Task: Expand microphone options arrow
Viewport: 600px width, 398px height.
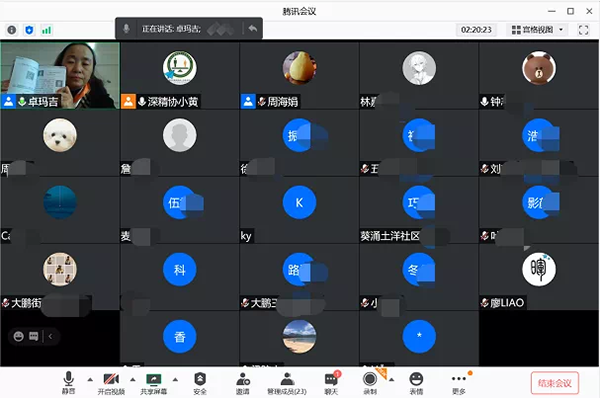Action: point(90,380)
